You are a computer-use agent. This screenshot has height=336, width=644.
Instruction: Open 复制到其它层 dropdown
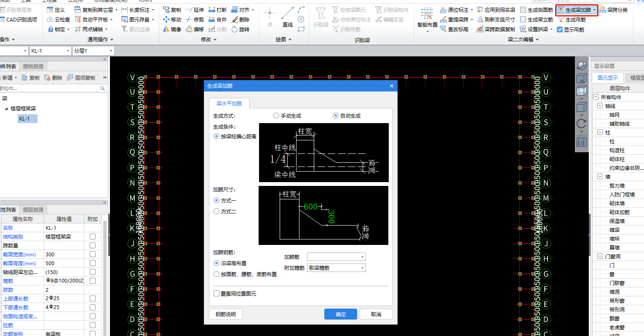[116, 10]
